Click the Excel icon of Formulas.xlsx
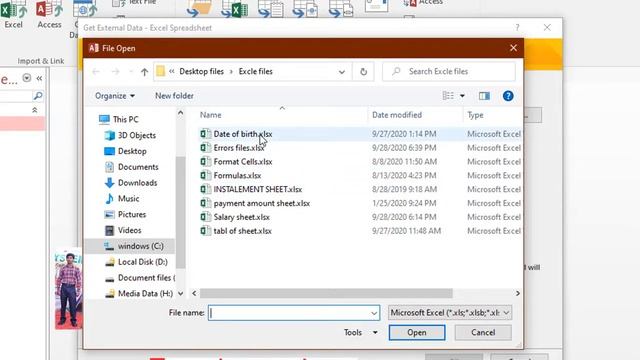 pyautogui.click(x=205, y=176)
